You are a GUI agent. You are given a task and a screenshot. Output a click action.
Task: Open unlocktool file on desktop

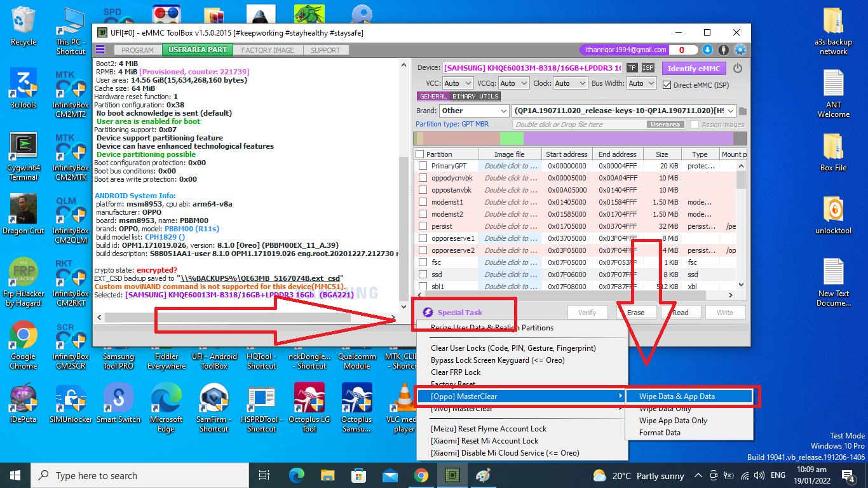[833, 215]
